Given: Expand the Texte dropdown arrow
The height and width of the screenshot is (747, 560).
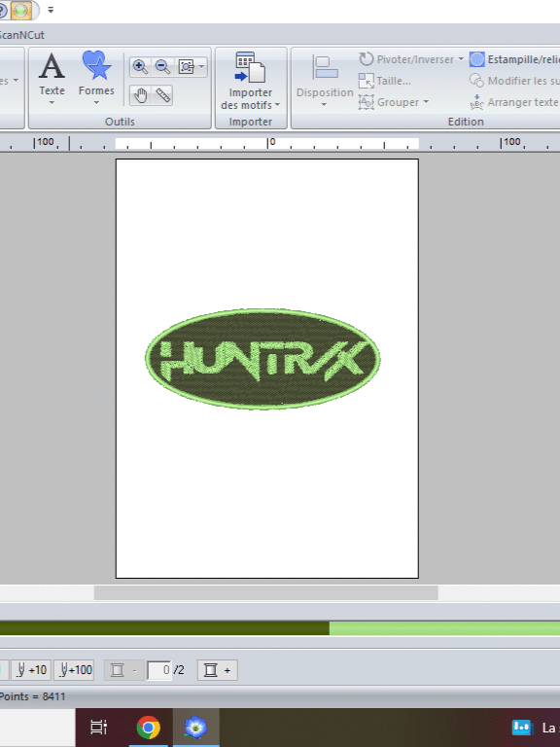Looking at the screenshot, I should [x=52, y=102].
